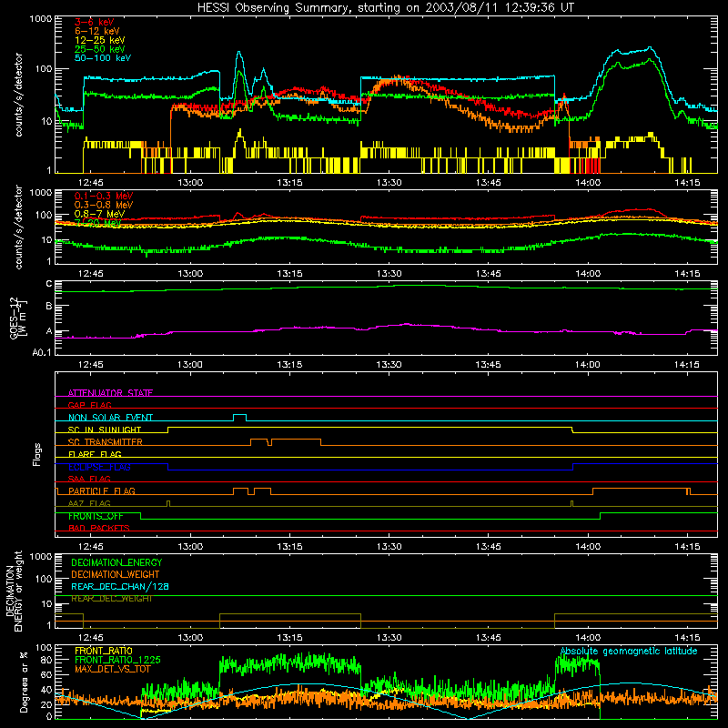Click the REAR_DEC_WEIGHT legend label
728x728 pixels.
(111, 599)
